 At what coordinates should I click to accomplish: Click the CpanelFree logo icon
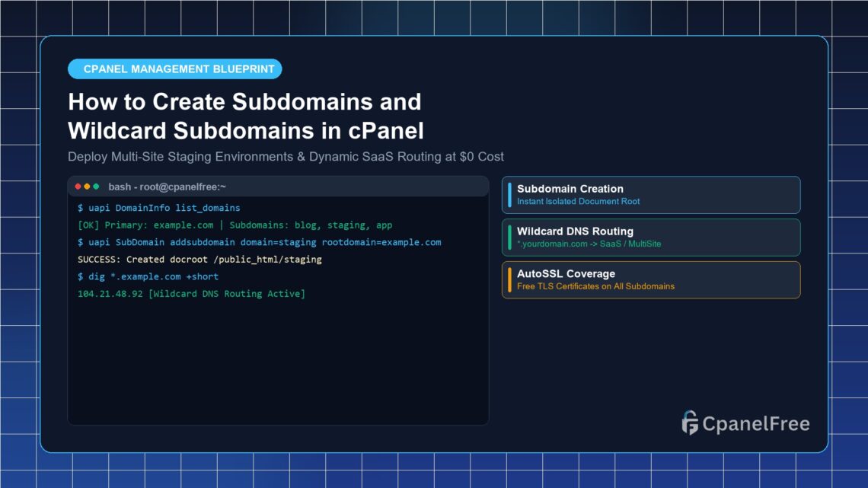690,423
